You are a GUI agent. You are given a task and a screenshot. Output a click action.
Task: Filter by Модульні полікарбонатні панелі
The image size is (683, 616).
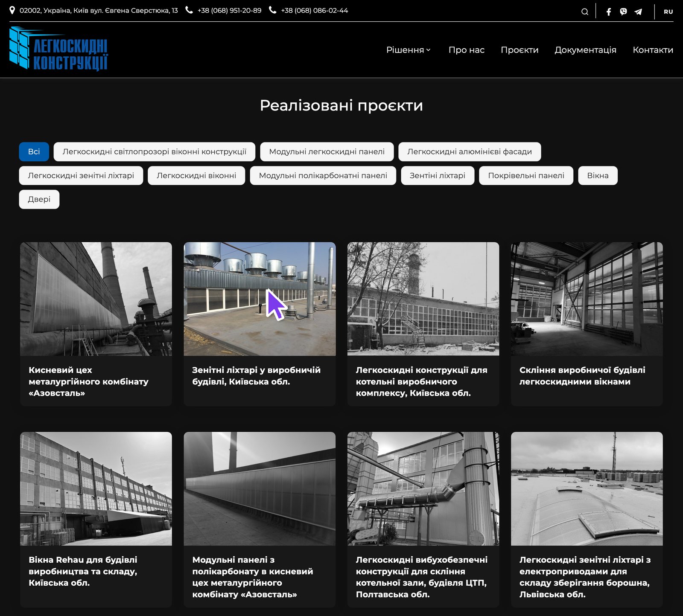(323, 175)
